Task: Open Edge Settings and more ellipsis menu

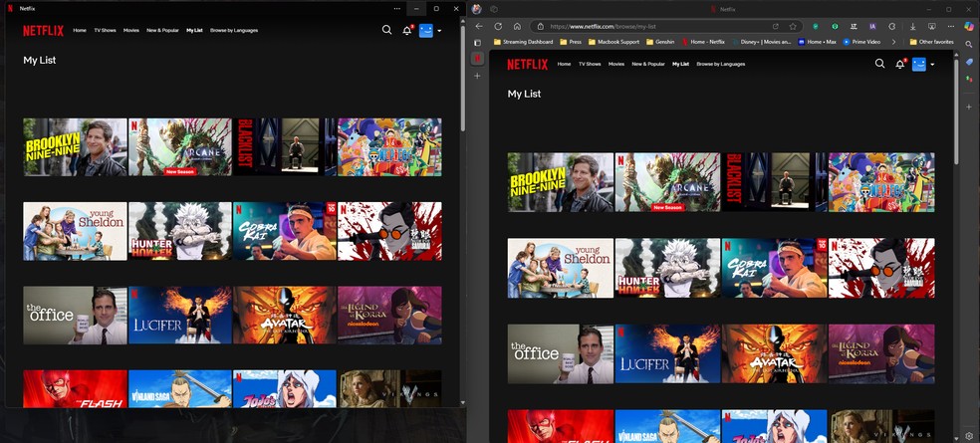Action: (951, 26)
